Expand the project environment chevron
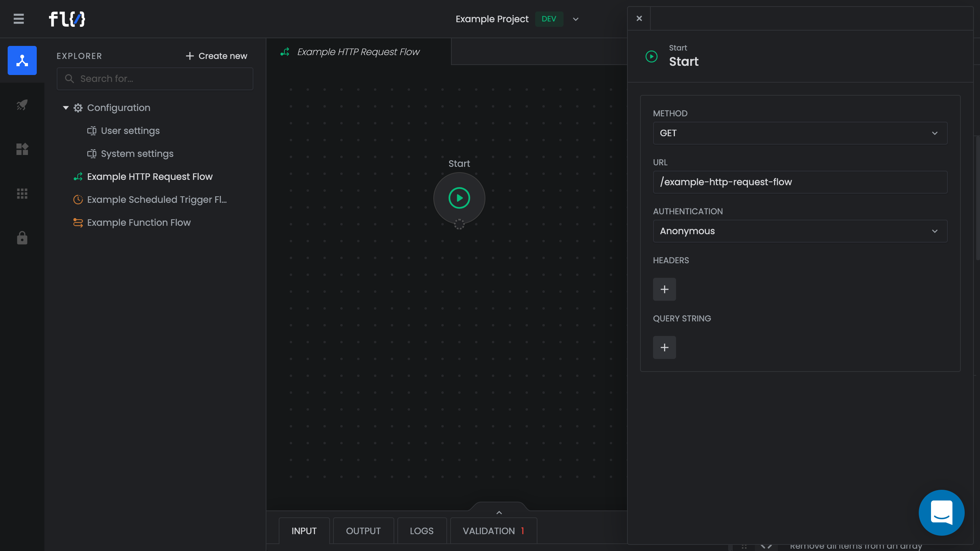Image resolution: width=980 pixels, height=551 pixels. click(x=575, y=19)
